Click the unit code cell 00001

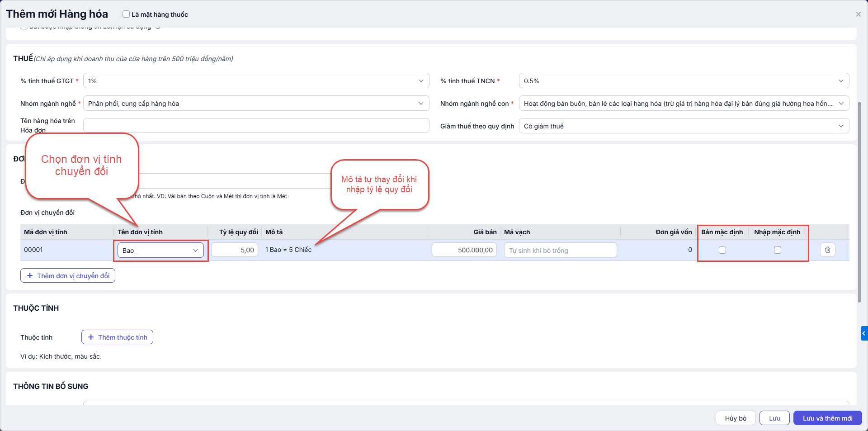pos(33,250)
